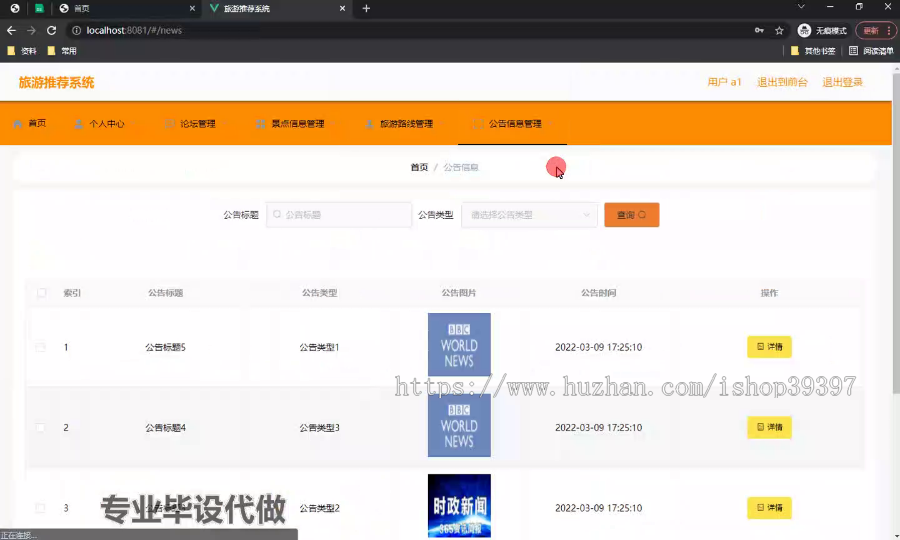The width and height of the screenshot is (900, 540).
Task: Open the 资料 bookmark folder
Action: click(x=22, y=51)
